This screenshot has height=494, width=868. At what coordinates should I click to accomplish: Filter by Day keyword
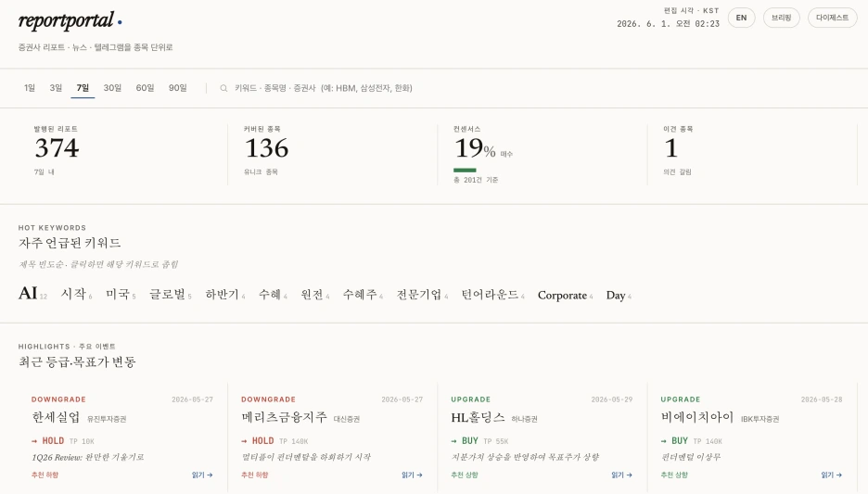[619, 296]
